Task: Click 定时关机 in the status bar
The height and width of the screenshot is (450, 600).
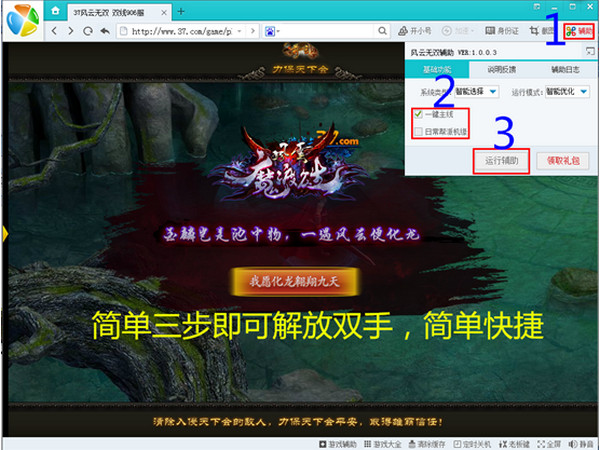Action: coord(472,444)
